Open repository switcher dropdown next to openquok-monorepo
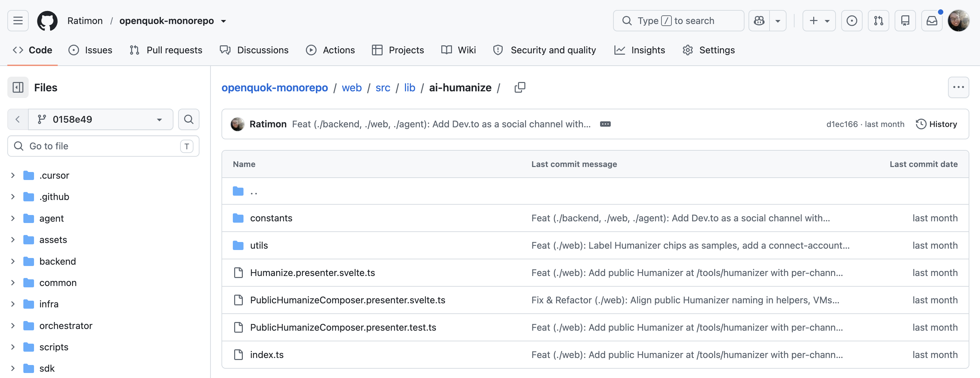 [x=224, y=21]
